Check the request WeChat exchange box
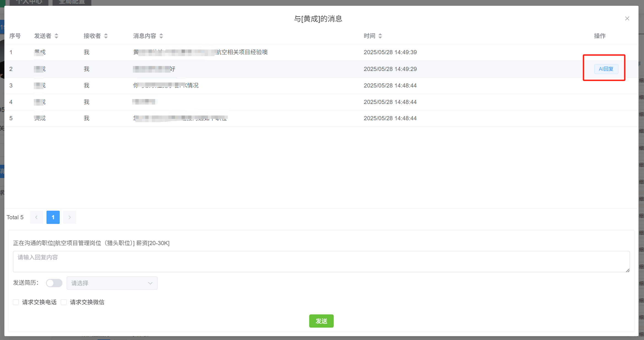Image resolution: width=644 pixels, height=340 pixels. (x=64, y=302)
